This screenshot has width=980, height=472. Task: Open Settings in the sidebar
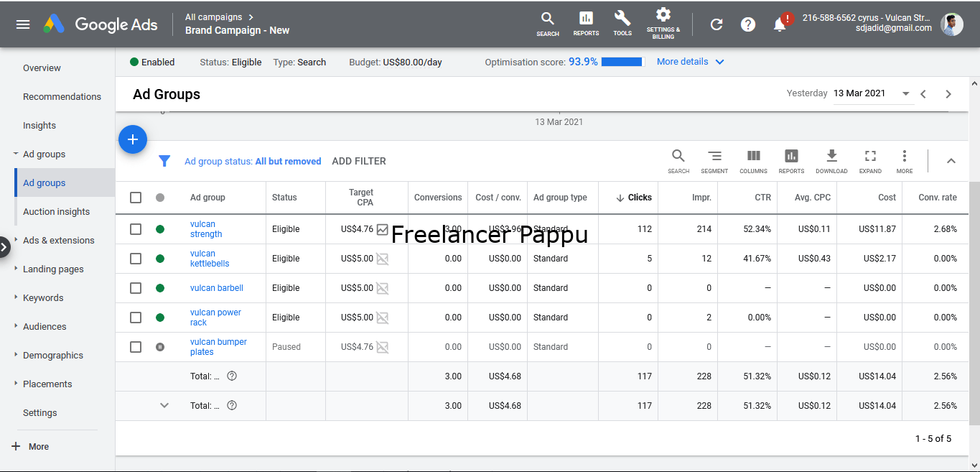point(40,413)
